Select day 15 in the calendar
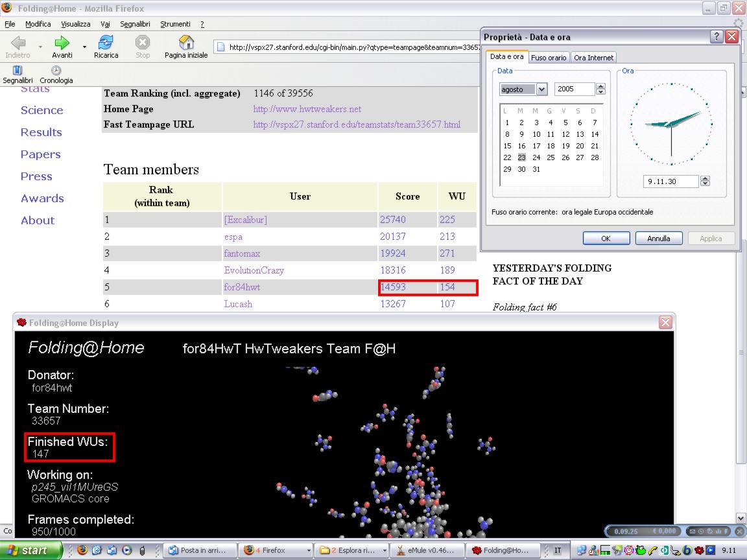 (507, 146)
